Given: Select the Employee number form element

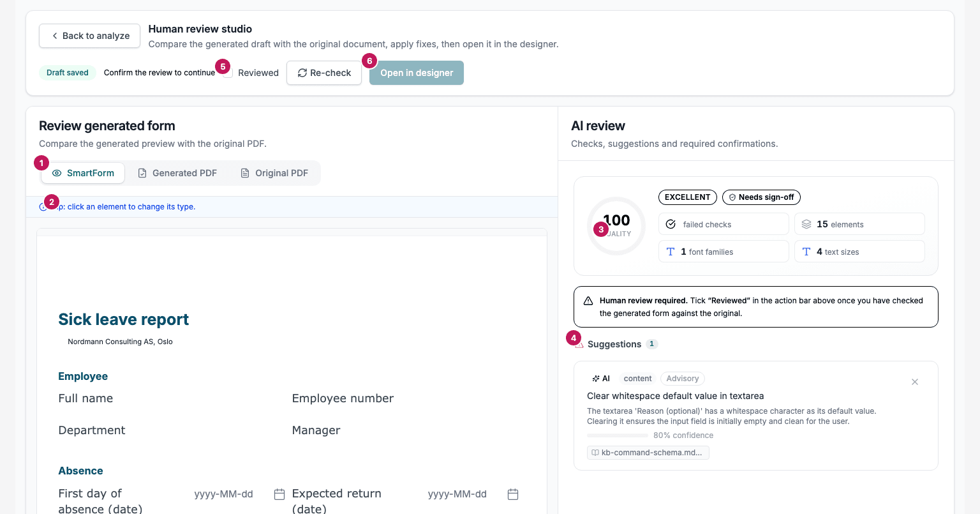Looking at the screenshot, I should (343, 398).
